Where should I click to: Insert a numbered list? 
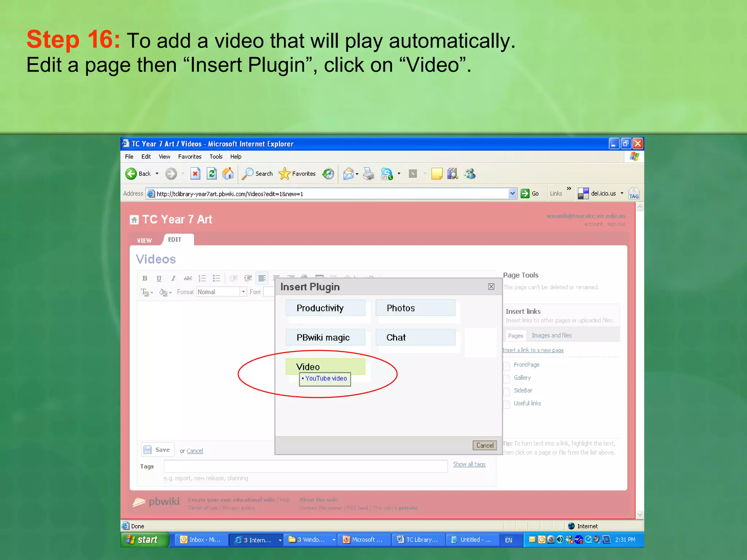point(202,279)
